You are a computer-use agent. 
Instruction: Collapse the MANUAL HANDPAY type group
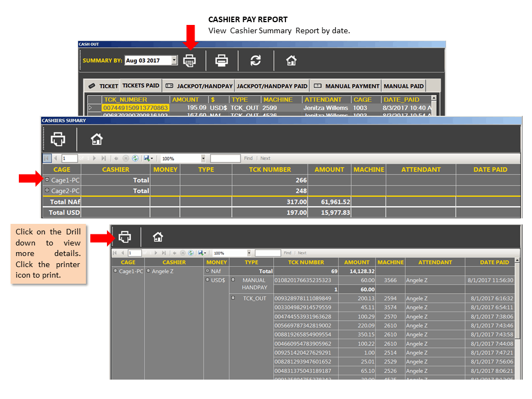point(233,280)
